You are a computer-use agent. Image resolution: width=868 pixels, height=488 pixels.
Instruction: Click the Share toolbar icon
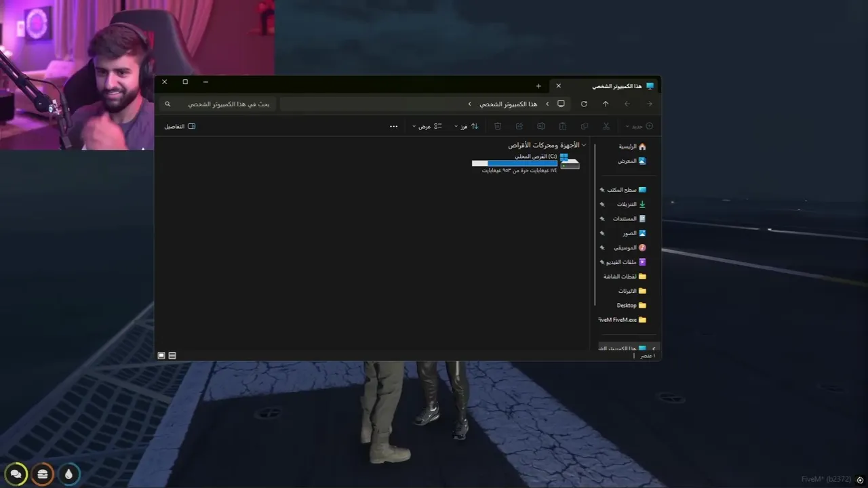[x=519, y=126]
